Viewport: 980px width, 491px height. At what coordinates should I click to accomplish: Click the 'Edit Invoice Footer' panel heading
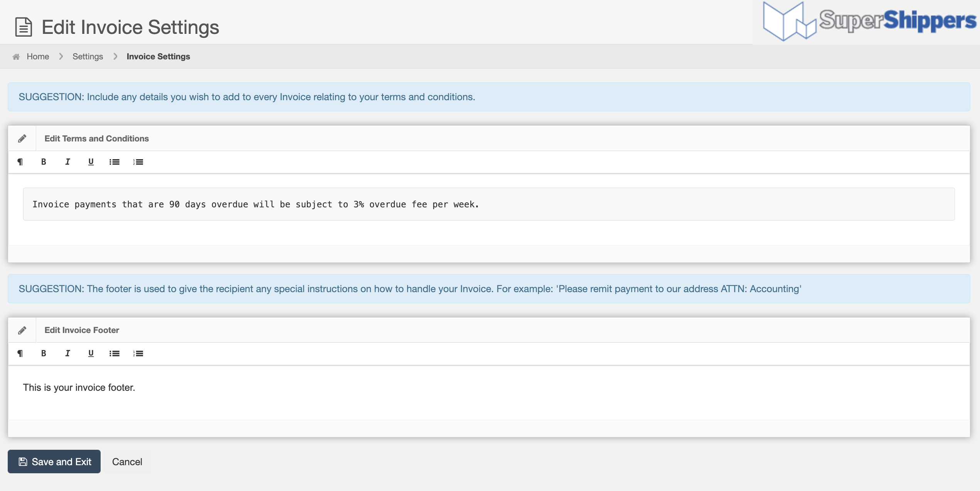82,330
